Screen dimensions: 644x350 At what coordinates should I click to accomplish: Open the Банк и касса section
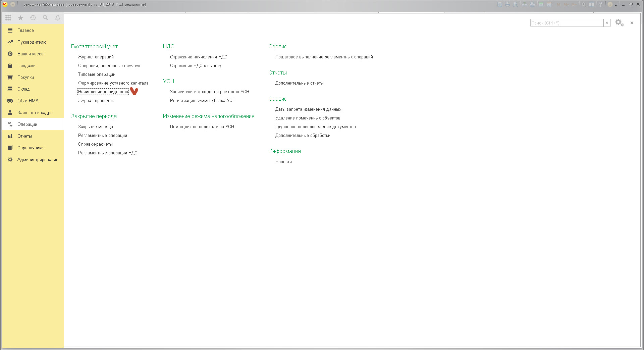[x=33, y=54]
